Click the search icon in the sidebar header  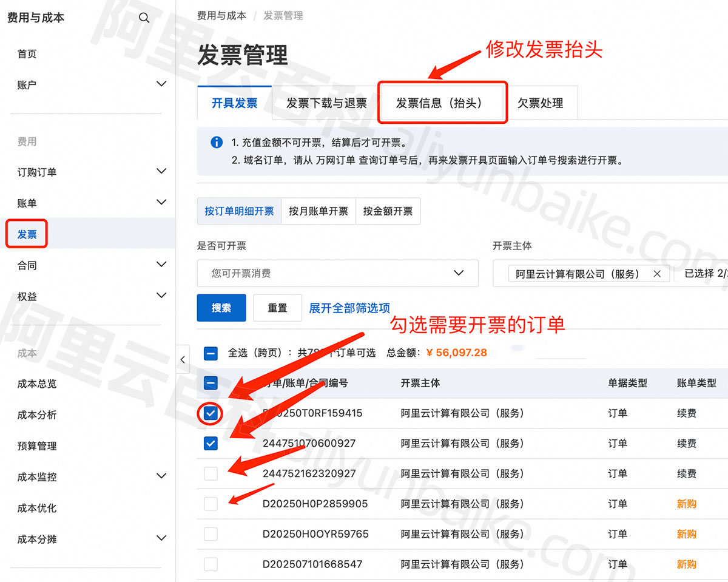(144, 18)
